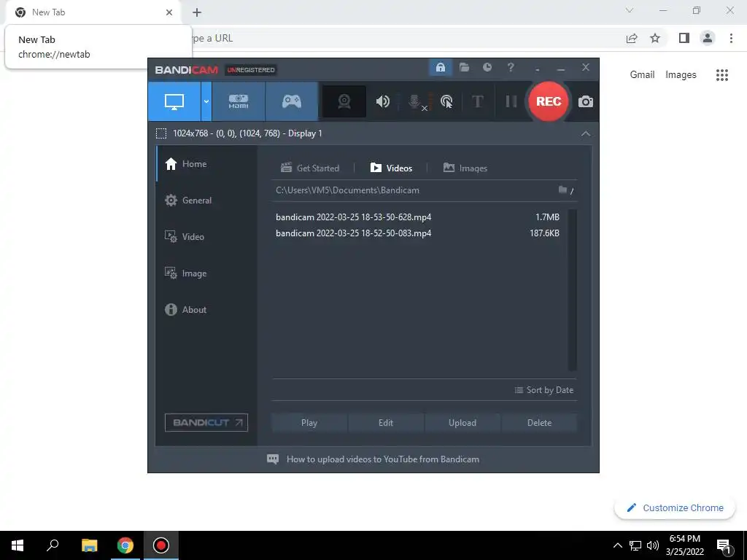Click the 187.6KB file size
This screenshot has height=560, width=747.
click(544, 233)
